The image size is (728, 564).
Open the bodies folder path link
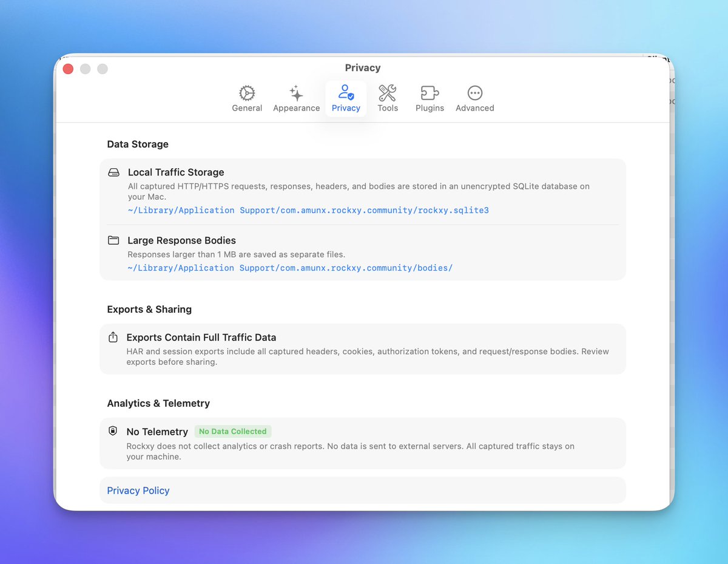[290, 268]
